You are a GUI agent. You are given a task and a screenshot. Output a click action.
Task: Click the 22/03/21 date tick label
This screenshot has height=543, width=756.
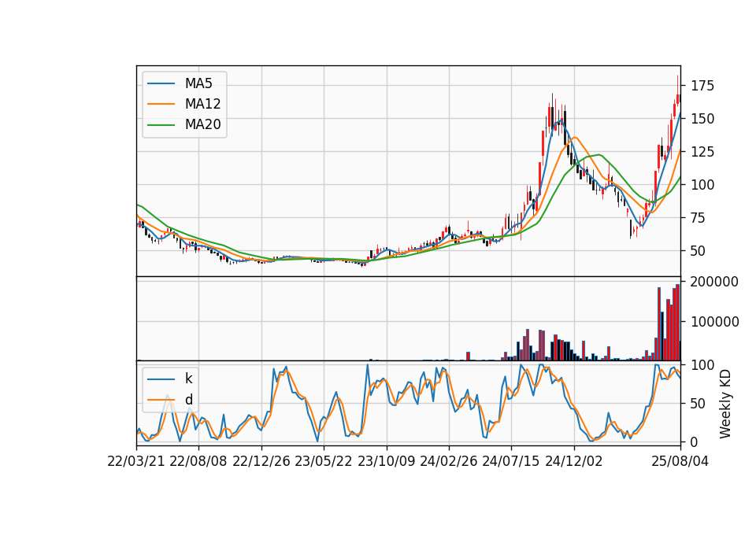pyautogui.click(x=136, y=461)
